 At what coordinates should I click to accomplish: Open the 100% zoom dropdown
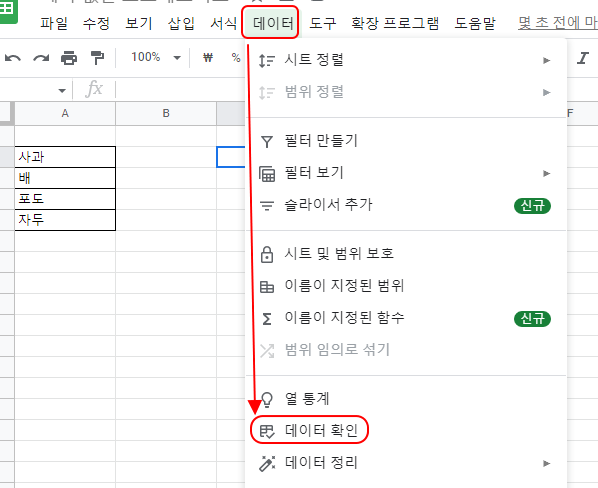coord(156,58)
